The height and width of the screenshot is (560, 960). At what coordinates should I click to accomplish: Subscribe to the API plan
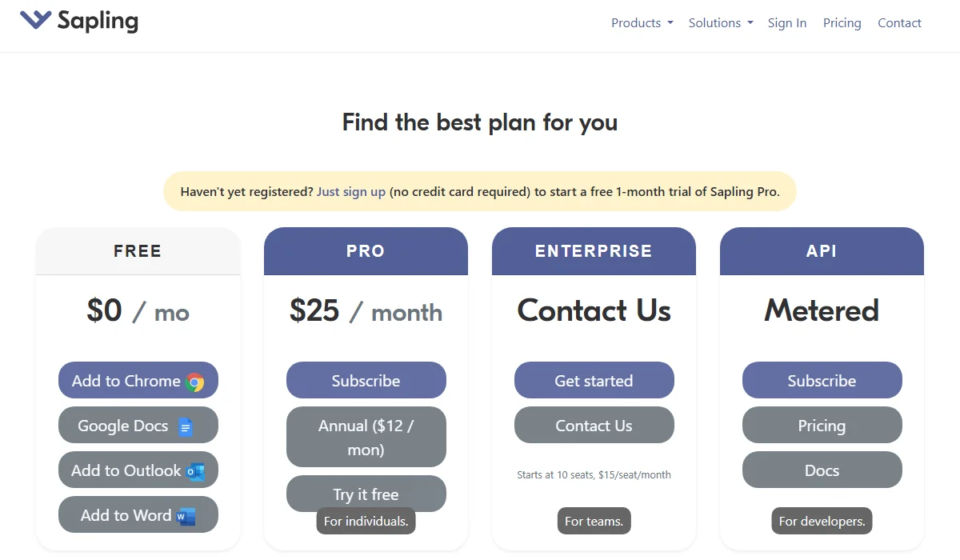click(x=822, y=380)
